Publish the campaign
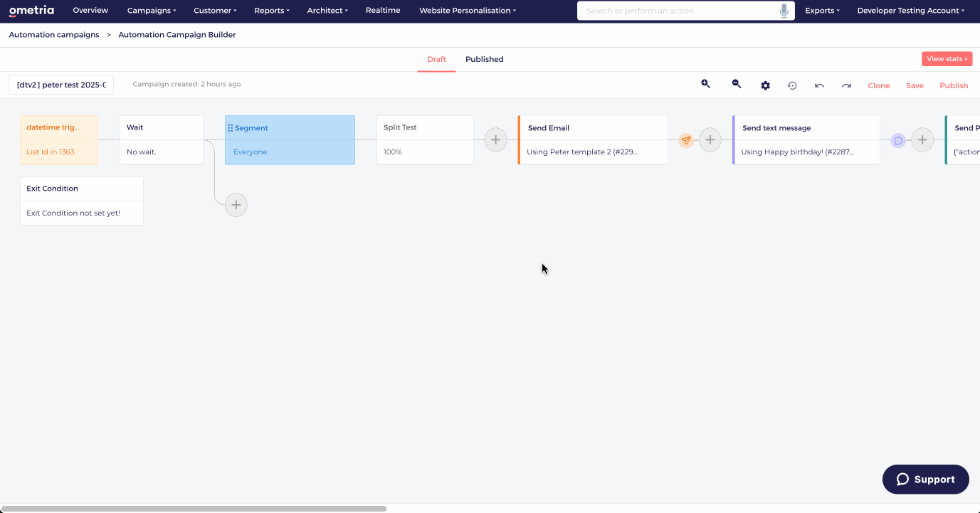980x513 pixels. tap(954, 85)
